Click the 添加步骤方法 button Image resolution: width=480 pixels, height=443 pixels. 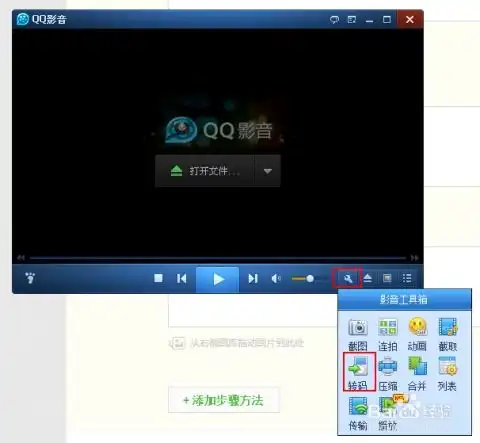(x=224, y=400)
